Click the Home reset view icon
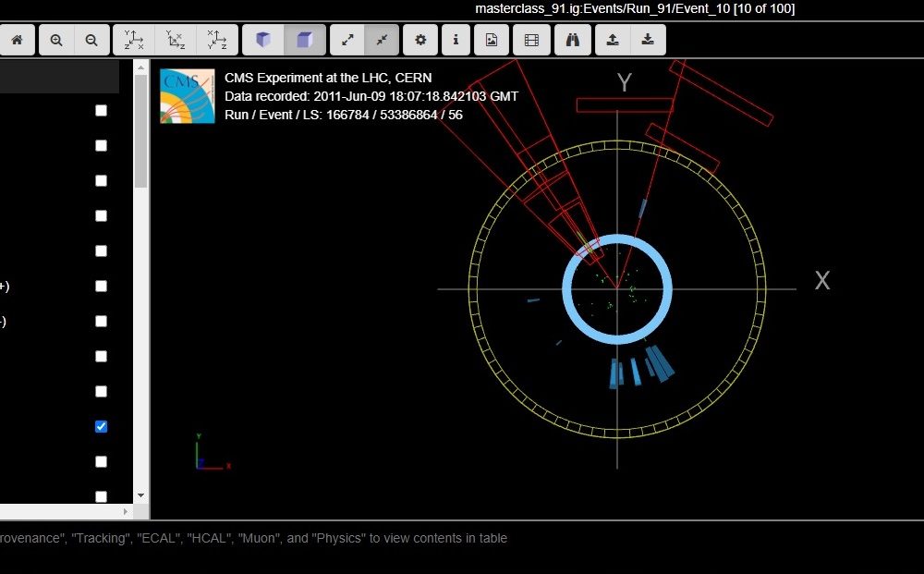The height and width of the screenshot is (574, 924). 17,40
